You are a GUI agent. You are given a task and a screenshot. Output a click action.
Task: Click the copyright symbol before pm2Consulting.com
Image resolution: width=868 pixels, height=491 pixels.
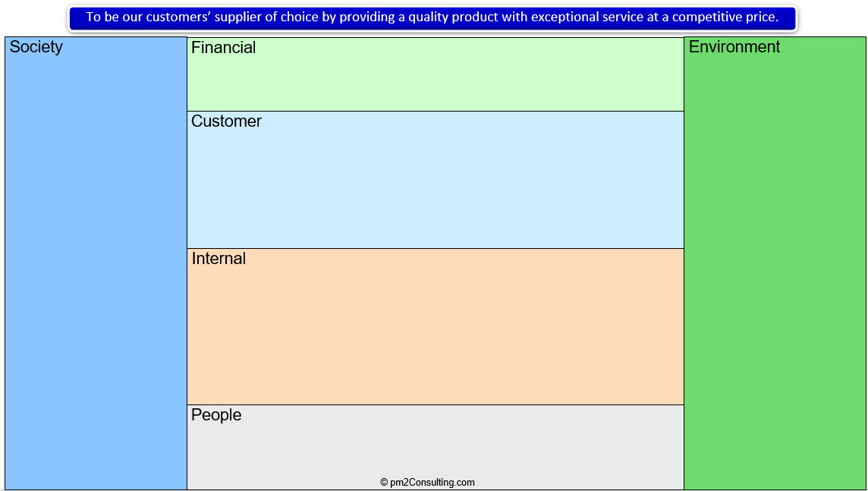(x=384, y=482)
